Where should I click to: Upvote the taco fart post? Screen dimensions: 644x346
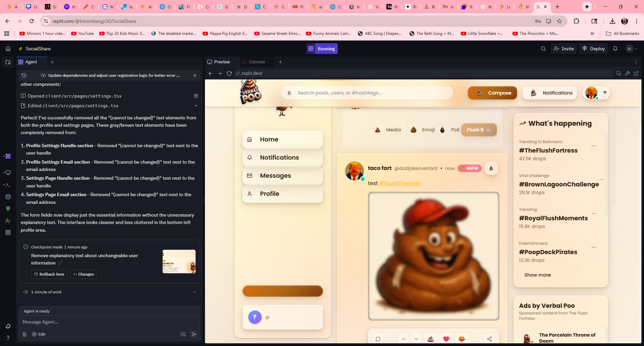pyautogui.click(x=404, y=339)
